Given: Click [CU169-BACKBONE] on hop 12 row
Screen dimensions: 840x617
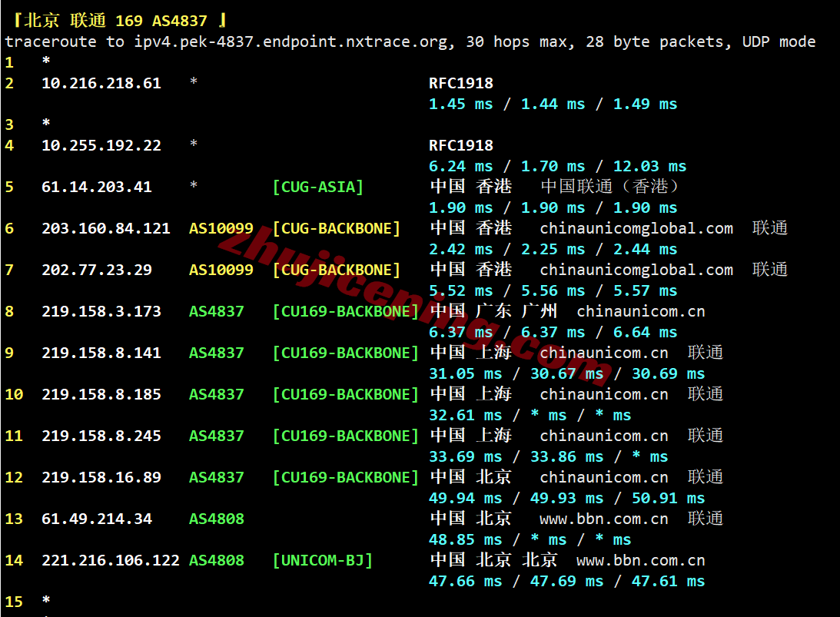Looking at the screenshot, I should (346, 477).
